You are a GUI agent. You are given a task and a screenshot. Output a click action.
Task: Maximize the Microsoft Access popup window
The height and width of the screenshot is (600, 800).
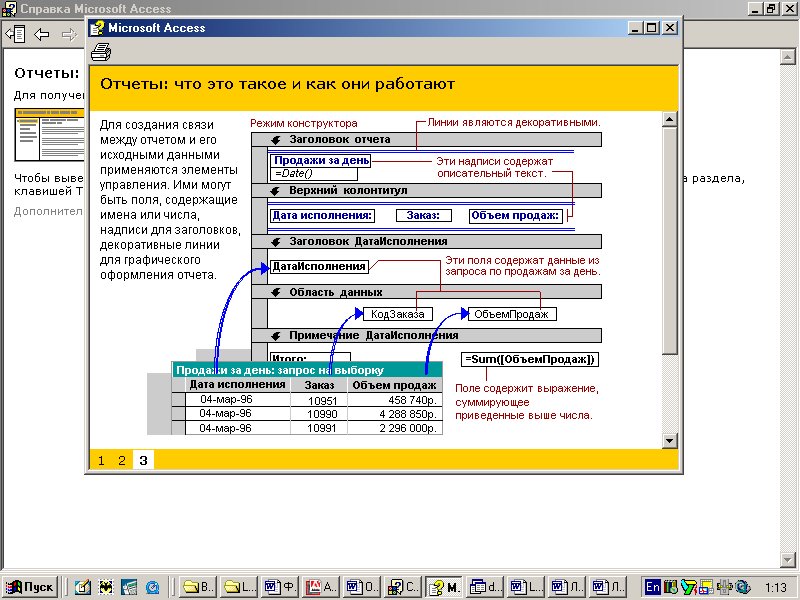pos(652,28)
